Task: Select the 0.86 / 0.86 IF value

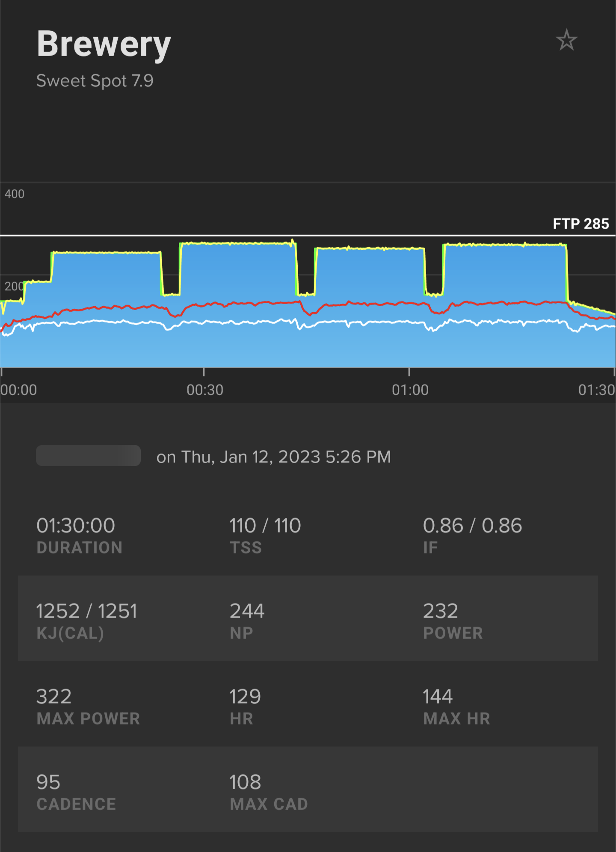Action: (x=472, y=526)
